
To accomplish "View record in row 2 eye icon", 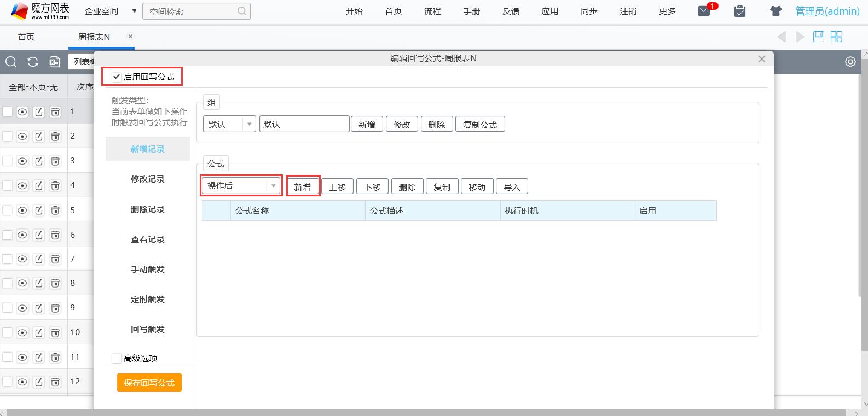I will coord(22,137).
